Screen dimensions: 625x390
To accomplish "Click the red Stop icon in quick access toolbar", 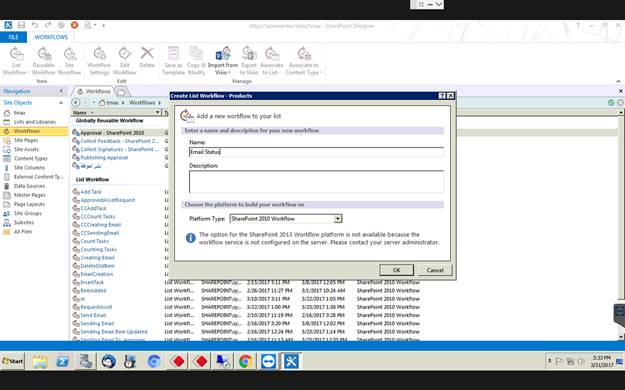I will pos(75,25).
